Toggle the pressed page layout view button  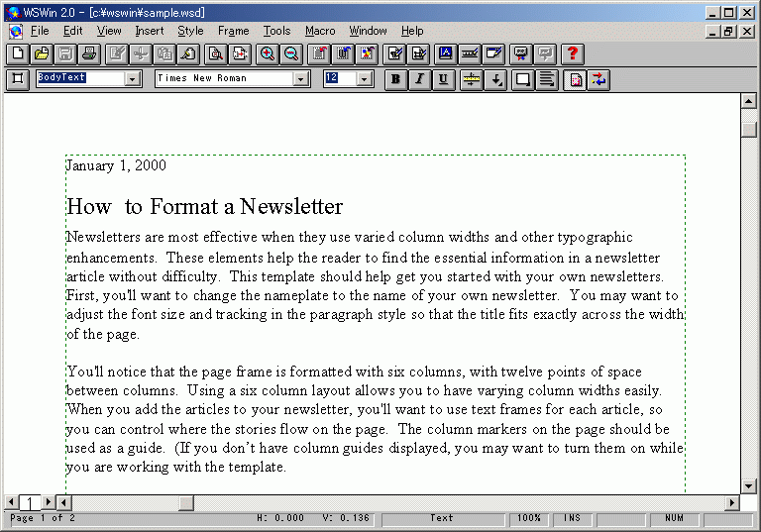(575, 79)
